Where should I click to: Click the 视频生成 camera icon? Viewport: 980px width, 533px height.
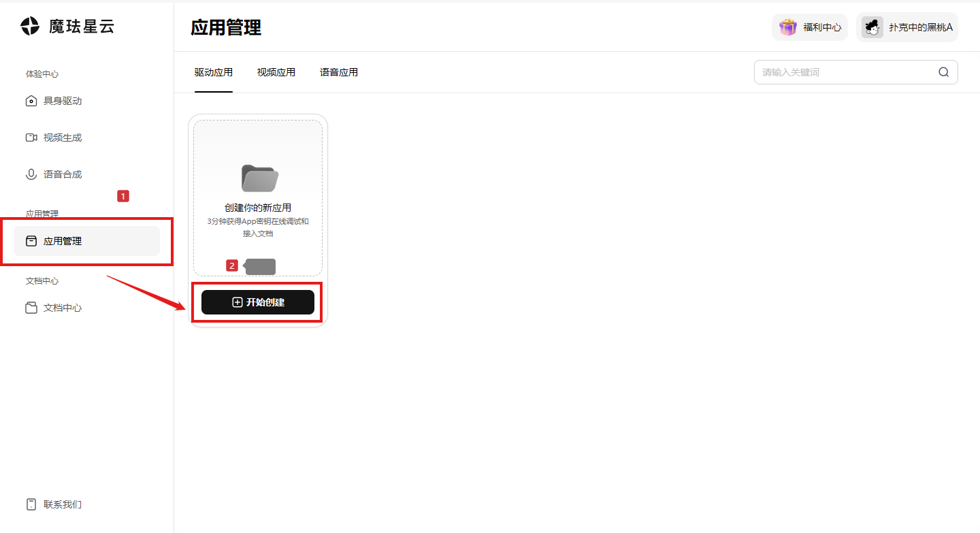pyautogui.click(x=31, y=138)
